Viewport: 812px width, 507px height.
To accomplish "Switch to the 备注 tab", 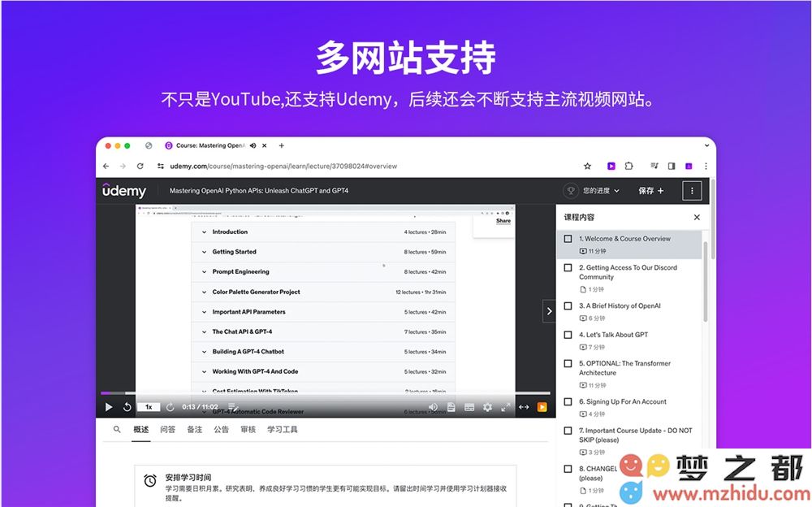I will (x=194, y=430).
